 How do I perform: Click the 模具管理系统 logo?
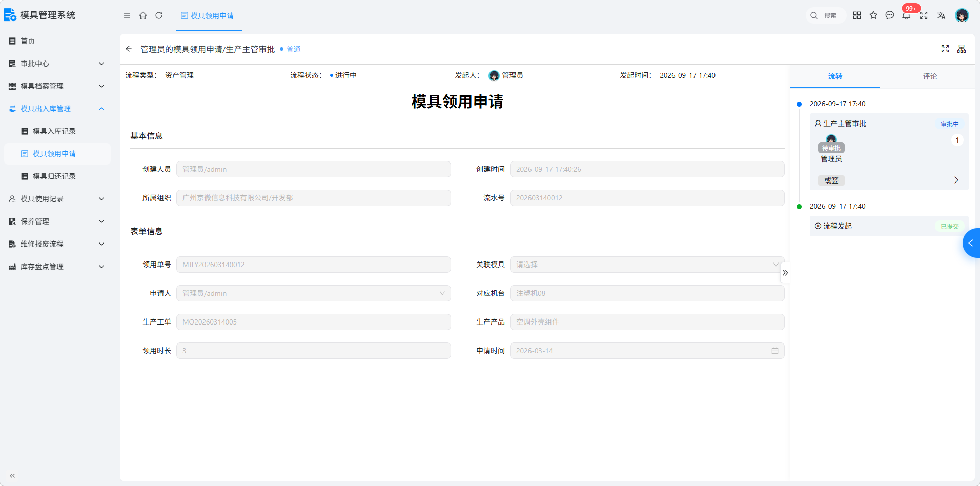(40, 15)
